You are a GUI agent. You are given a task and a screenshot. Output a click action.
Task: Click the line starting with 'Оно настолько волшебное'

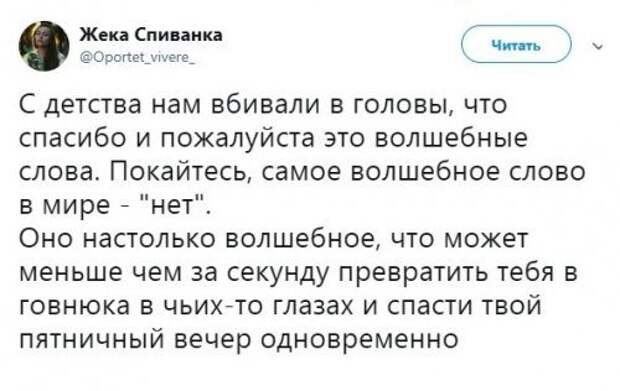tap(273, 239)
